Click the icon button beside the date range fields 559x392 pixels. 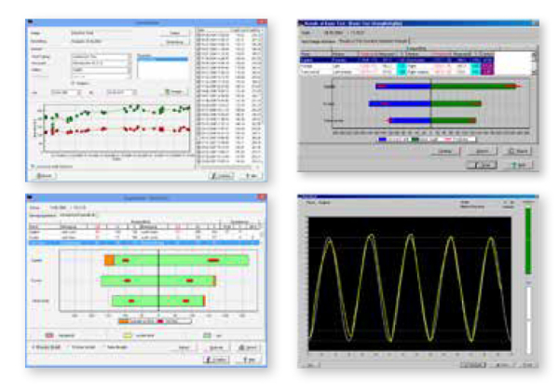(175, 92)
